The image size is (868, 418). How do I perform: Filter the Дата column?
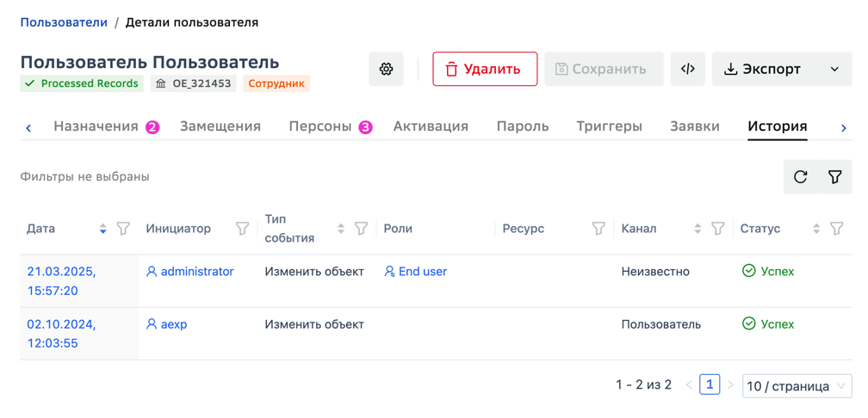tap(123, 229)
